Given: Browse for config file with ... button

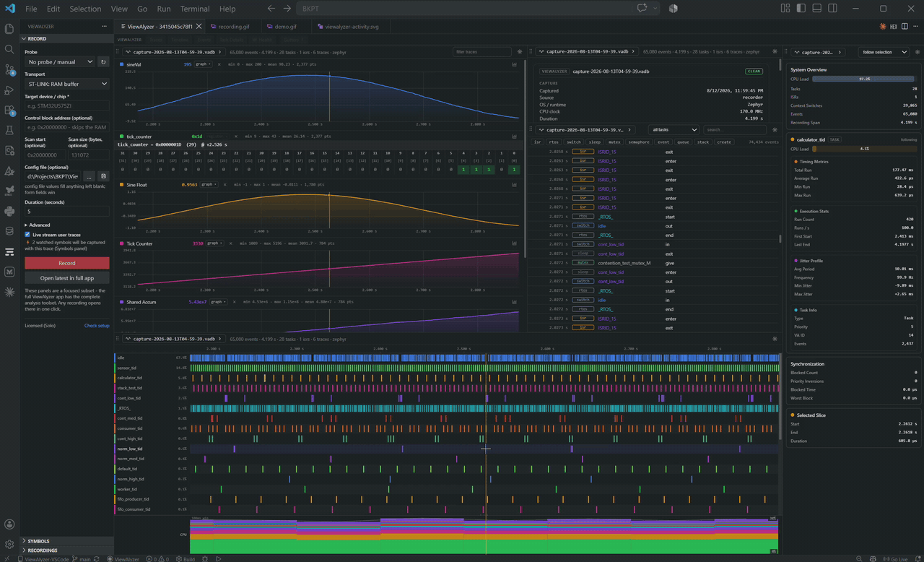Looking at the screenshot, I should point(89,176).
